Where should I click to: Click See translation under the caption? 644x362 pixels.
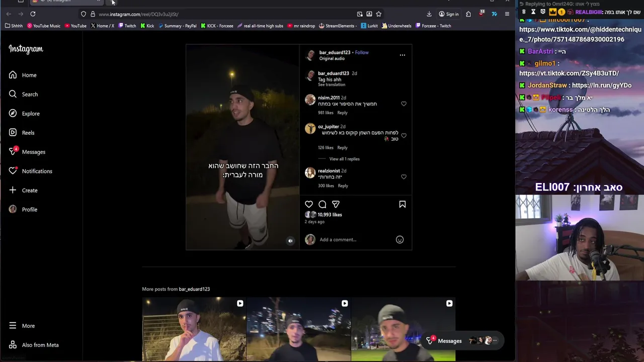coord(332,84)
